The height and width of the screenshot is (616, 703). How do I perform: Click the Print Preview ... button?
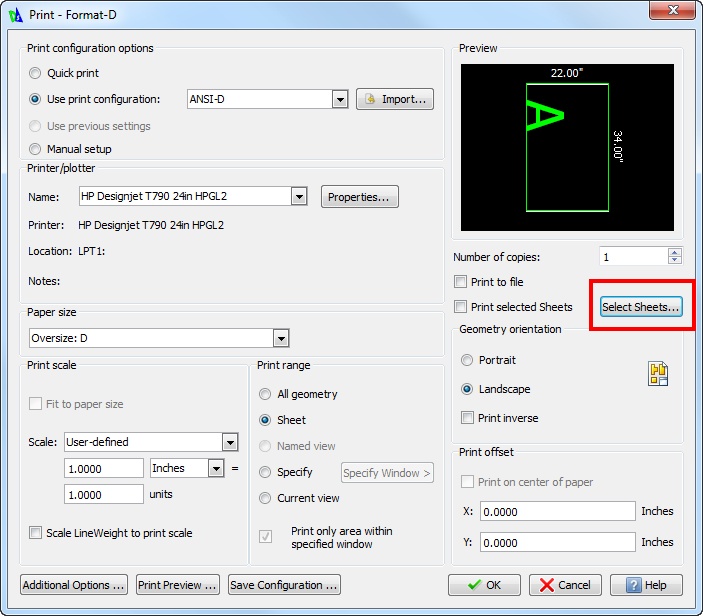(178, 585)
